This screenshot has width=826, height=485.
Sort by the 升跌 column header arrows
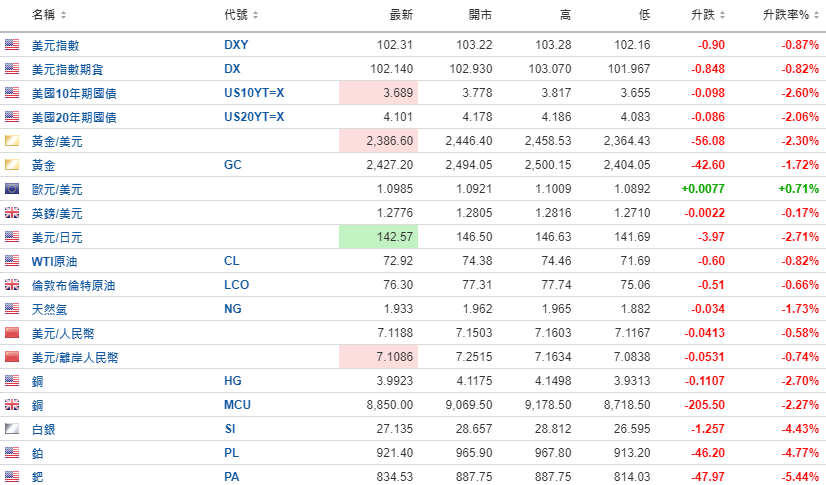pyautogui.click(x=734, y=15)
